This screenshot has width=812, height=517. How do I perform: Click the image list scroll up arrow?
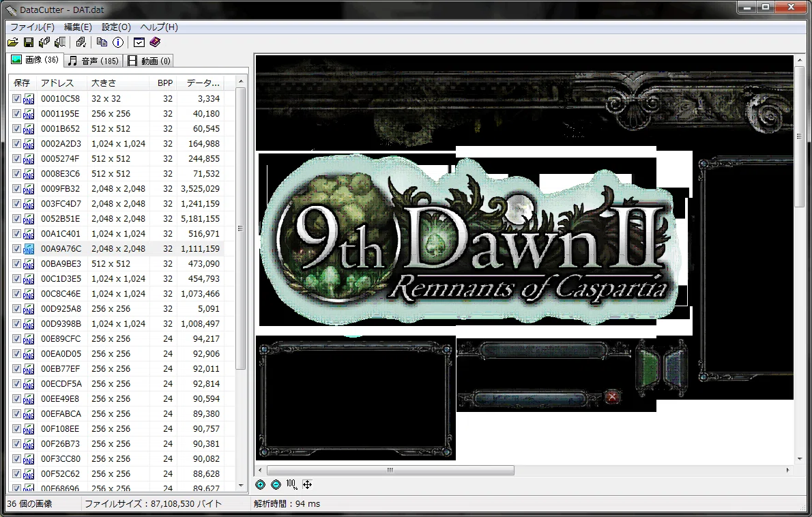pyautogui.click(x=241, y=82)
